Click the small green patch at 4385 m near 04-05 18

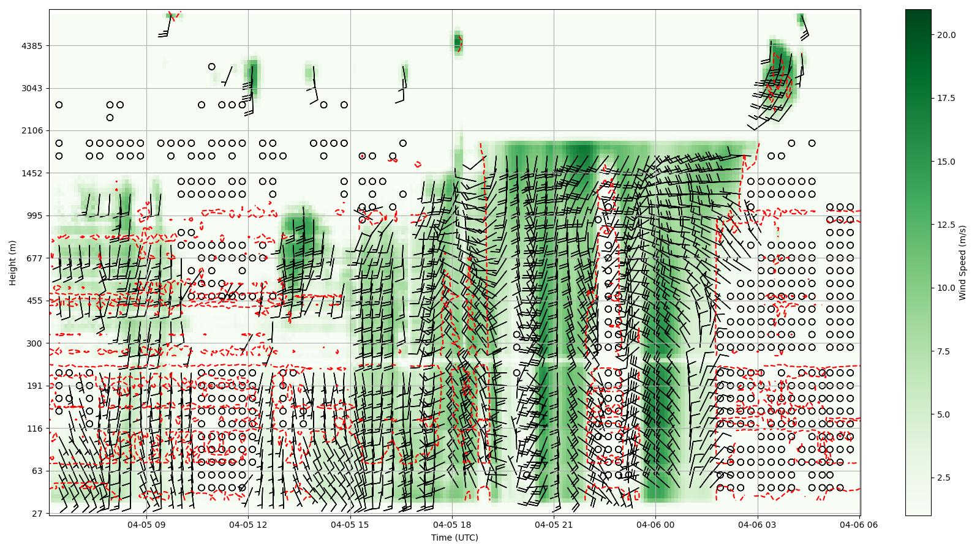pos(458,43)
